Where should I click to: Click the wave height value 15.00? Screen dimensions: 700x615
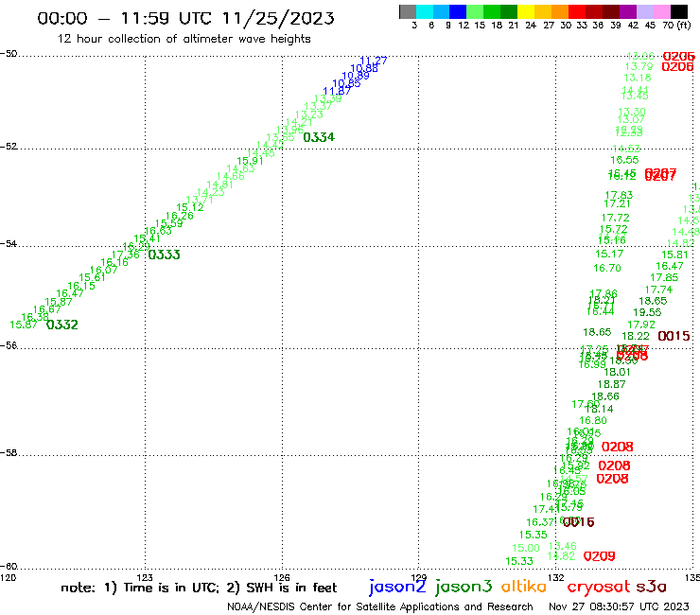(x=526, y=548)
